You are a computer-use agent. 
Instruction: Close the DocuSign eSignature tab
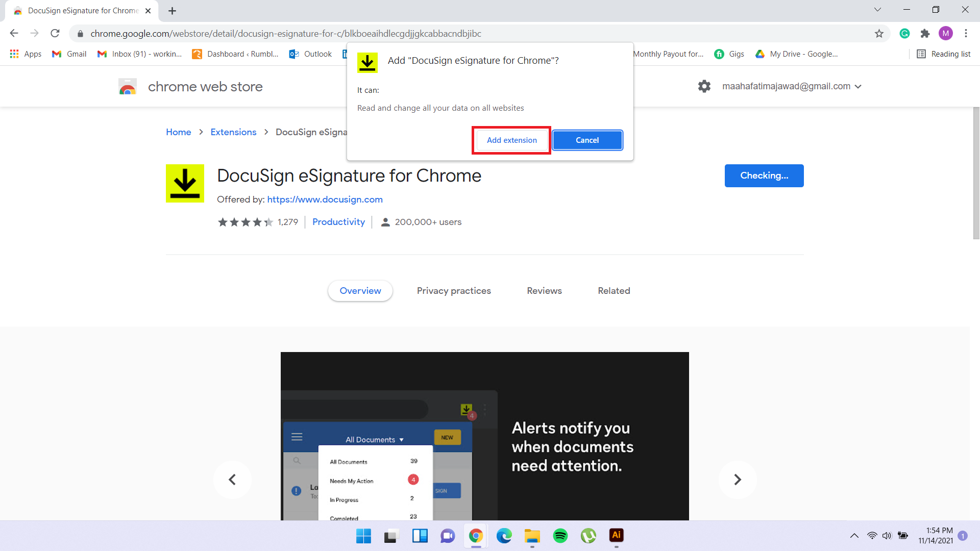[x=148, y=11]
